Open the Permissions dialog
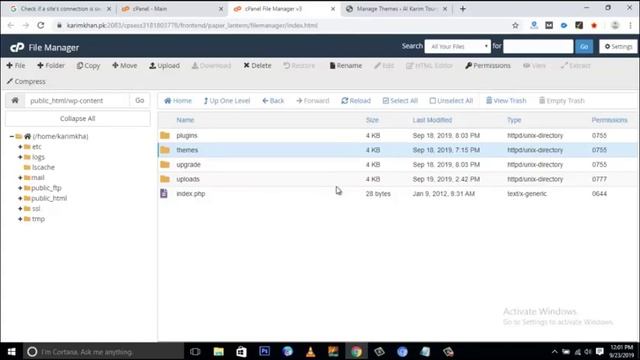Viewport: 640px width, 360px height. click(x=488, y=65)
